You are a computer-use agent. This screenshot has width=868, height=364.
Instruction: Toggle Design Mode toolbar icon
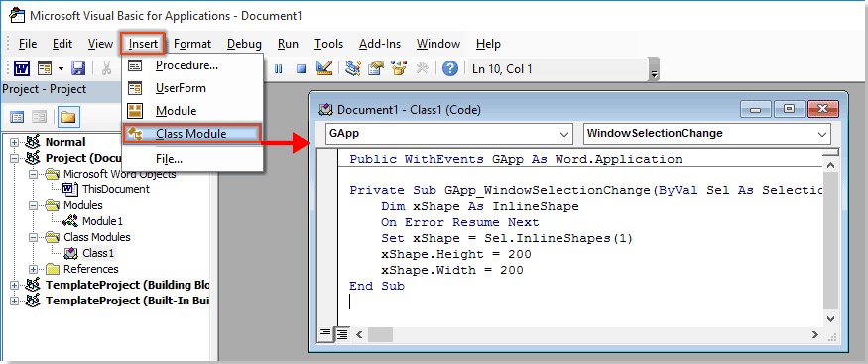[323, 68]
